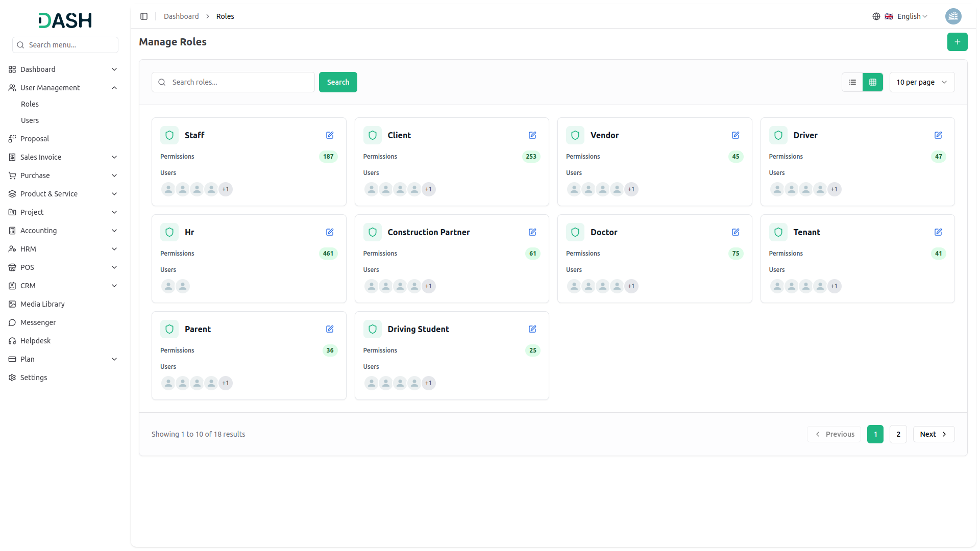Screen dimensions: 980x551
Task: Open the user avatar in top right
Action: click(953, 16)
